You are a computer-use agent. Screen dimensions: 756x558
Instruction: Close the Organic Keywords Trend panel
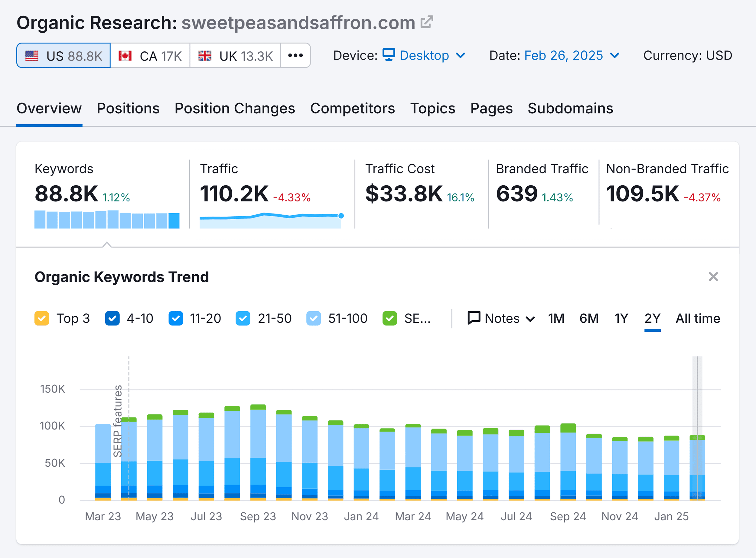coord(713,277)
